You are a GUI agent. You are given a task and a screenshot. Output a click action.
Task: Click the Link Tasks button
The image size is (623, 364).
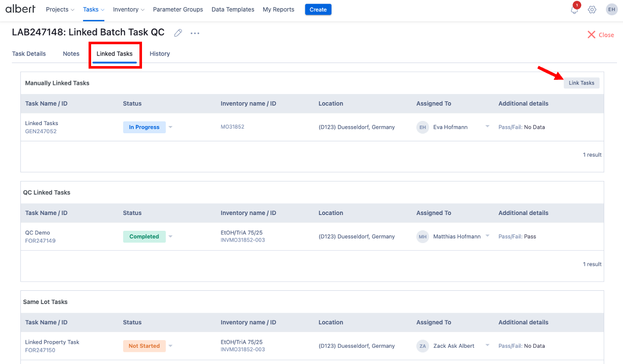pos(581,83)
